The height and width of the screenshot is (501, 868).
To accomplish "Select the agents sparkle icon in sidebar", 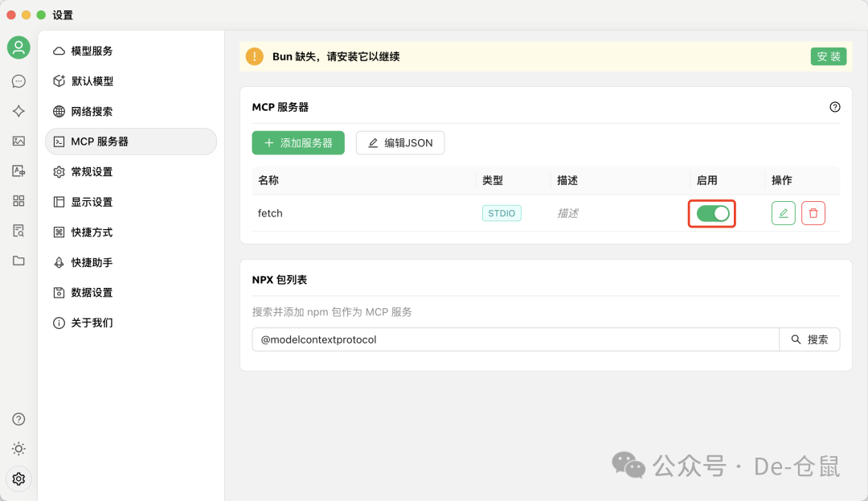I will click(18, 111).
